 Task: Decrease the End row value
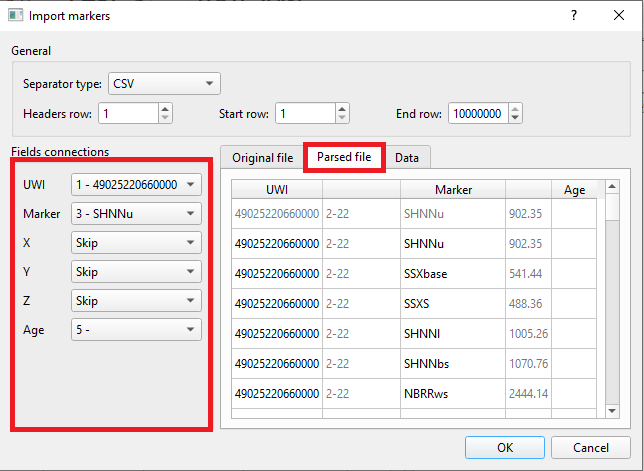tap(515, 118)
